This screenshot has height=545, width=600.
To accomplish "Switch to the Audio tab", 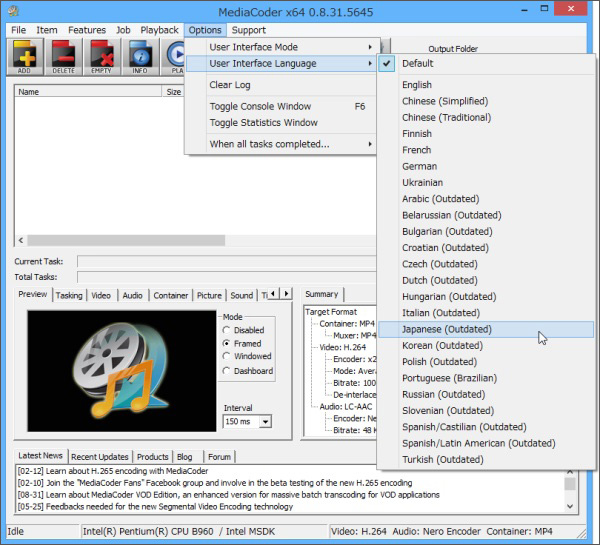I will 132,295.
